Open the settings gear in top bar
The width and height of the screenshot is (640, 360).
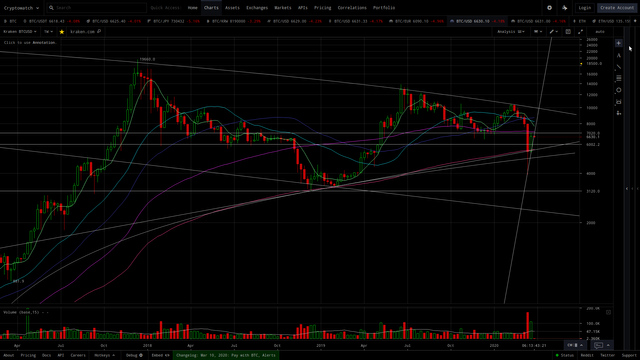[x=549, y=8]
